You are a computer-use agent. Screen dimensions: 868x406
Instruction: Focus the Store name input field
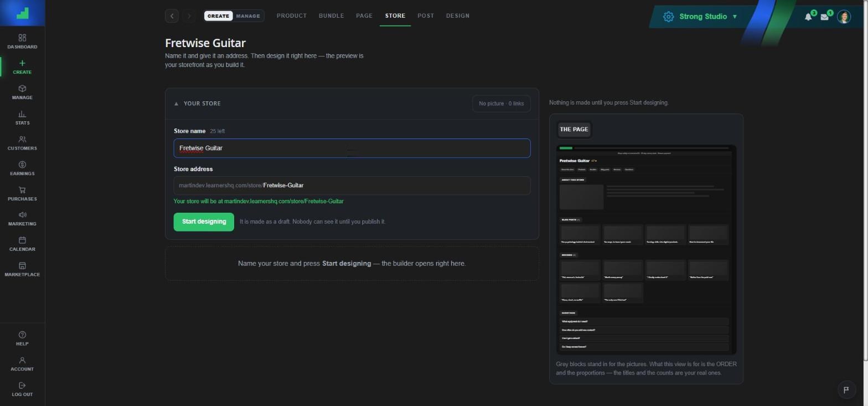tap(352, 148)
